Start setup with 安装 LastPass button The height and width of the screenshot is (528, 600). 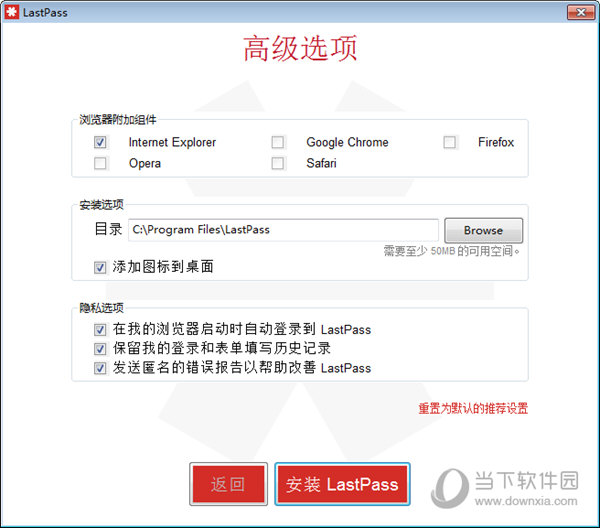point(342,484)
